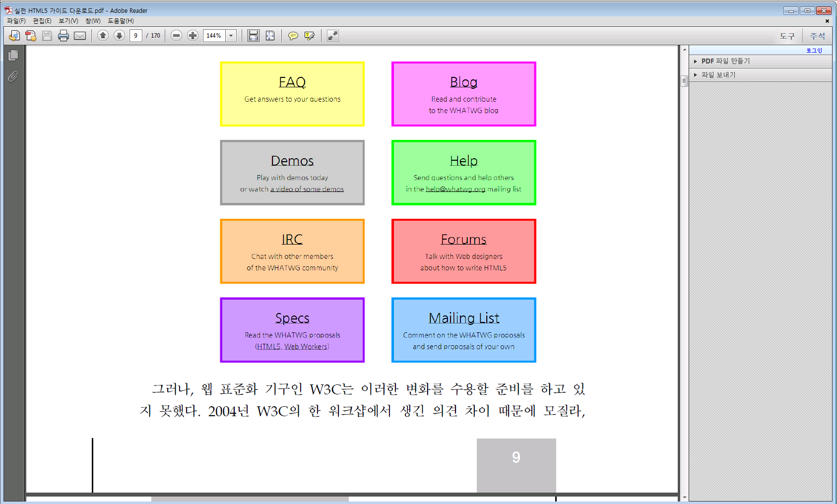Open 'a video of some demos' link
The width and height of the screenshot is (837, 504).
pos(307,189)
